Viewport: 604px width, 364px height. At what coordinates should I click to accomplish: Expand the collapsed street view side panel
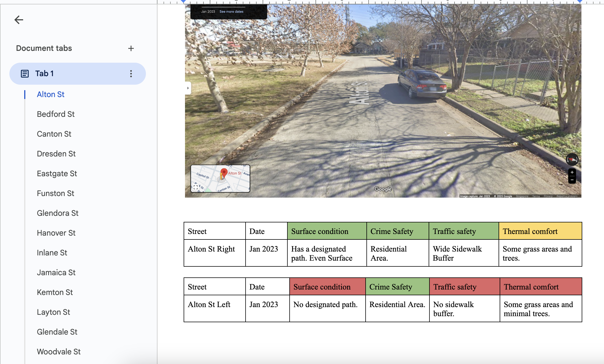(x=188, y=88)
